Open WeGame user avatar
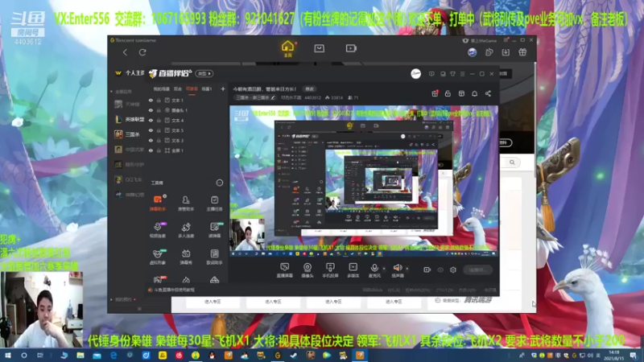Image resolution: width=644 pixels, height=362 pixels. coord(472,52)
